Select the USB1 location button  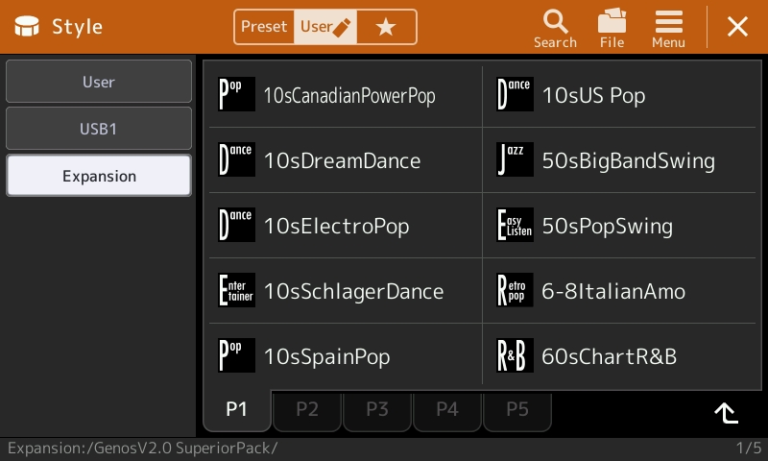coord(98,128)
